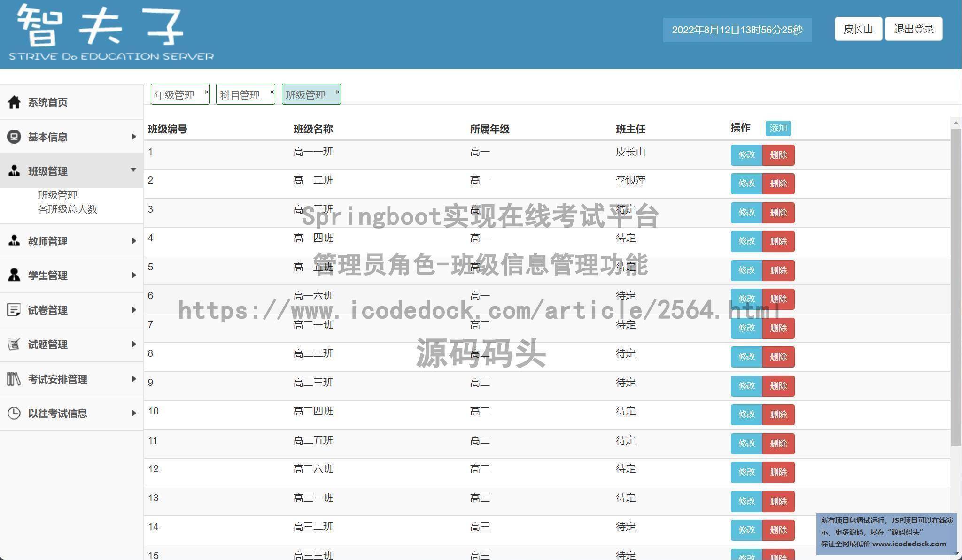Switch to the 科目管理 tab
Viewport: 962px width, 560px height.
[240, 94]
